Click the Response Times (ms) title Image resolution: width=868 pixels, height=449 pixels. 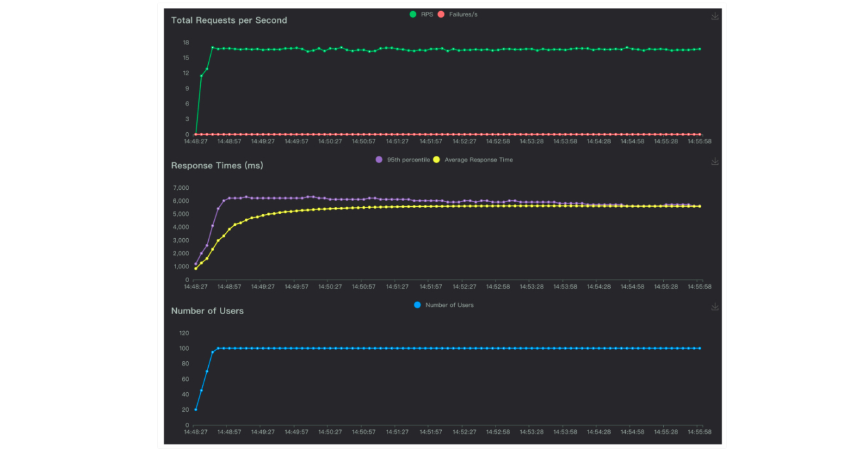[217, 166]
